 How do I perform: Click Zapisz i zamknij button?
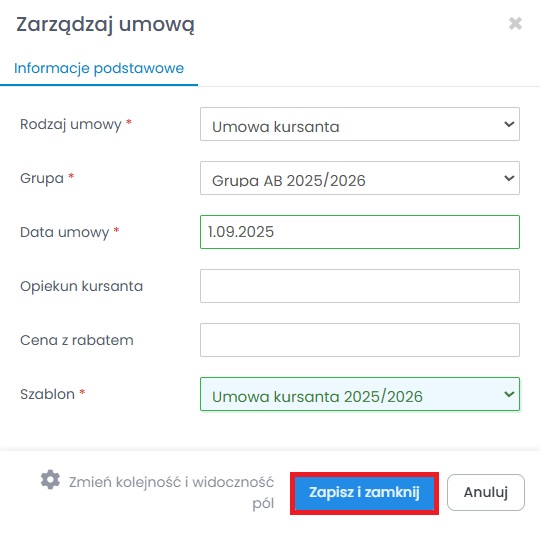coord(364,492)
